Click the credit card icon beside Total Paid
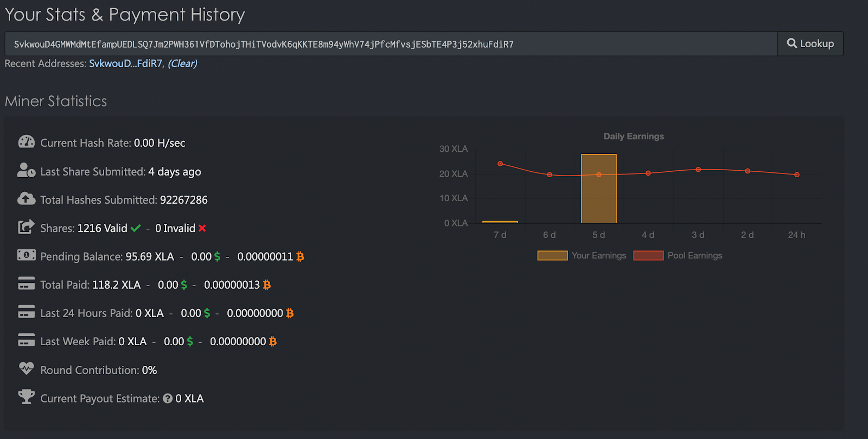Image resolution: width=868 pixels, height=439 pixels. (26, 283)
